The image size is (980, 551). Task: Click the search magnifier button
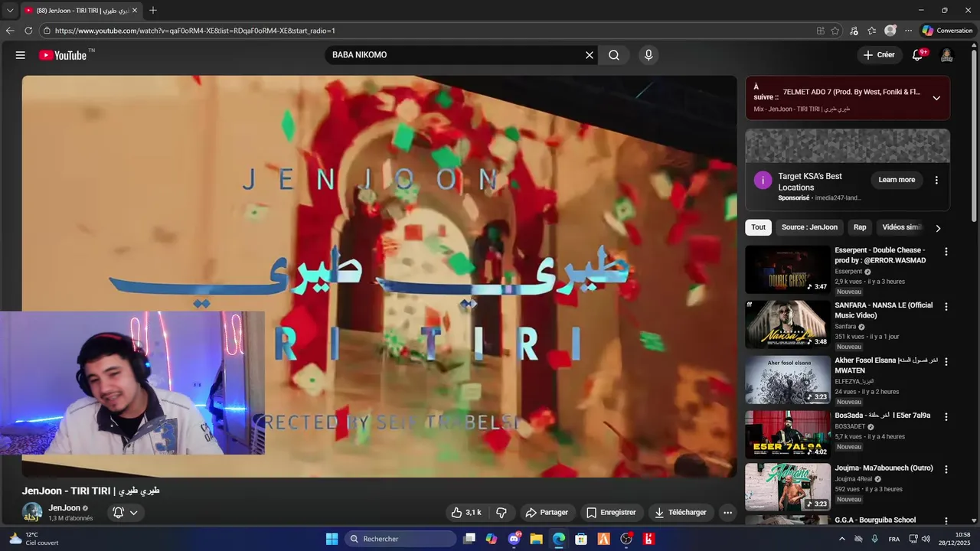pos(614,55)
